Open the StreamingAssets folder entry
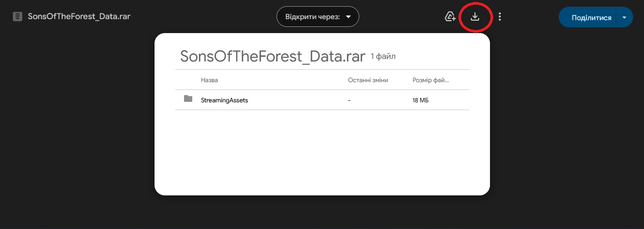Viewport: 644px width, 229px height. 224,100
